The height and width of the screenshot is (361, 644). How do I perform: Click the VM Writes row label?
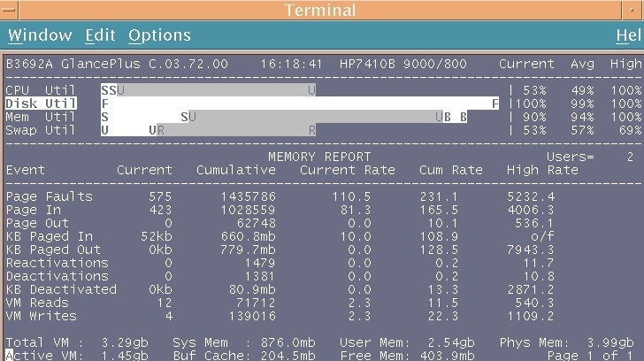[41, 316]
